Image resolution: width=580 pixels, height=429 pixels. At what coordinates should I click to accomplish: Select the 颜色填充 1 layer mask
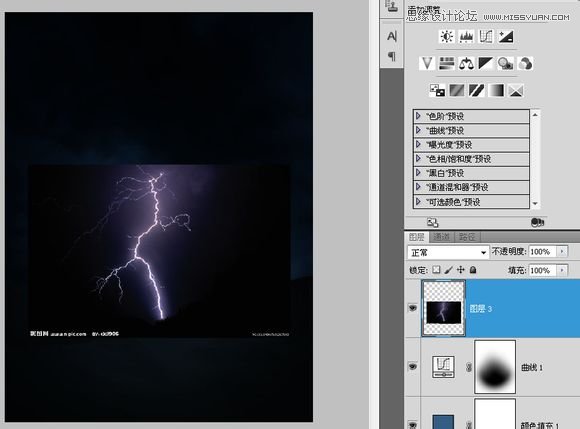495,414
